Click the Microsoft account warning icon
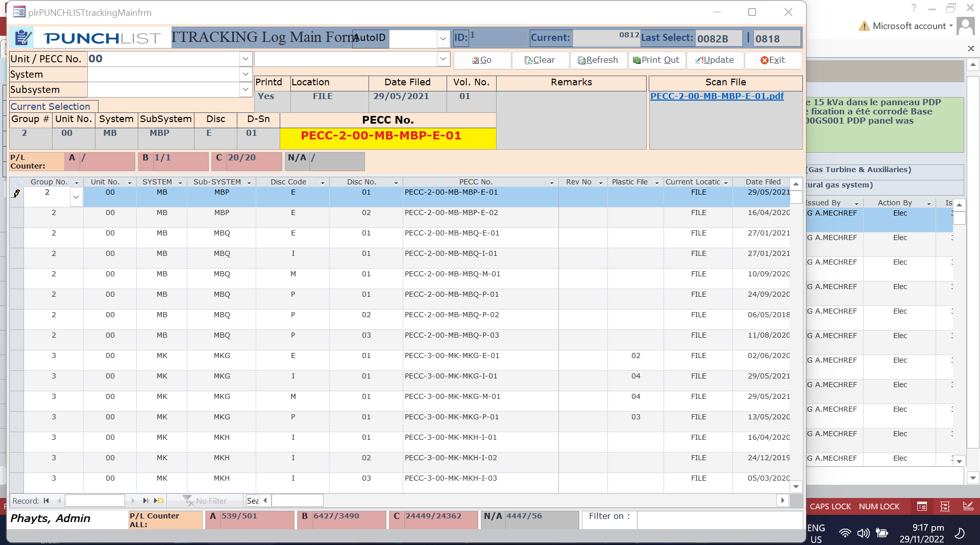The image size is (980, 545). click(x=864, y=26)
